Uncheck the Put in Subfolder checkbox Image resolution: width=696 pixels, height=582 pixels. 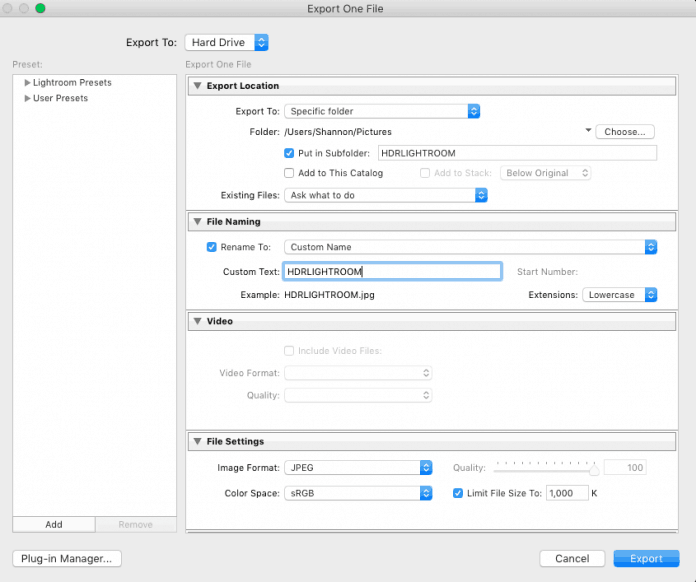pyautogui.click(x=290, y=153)
